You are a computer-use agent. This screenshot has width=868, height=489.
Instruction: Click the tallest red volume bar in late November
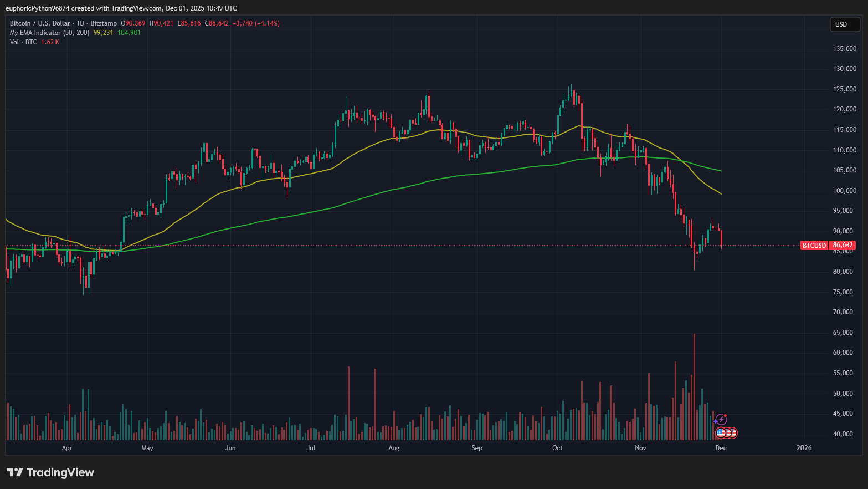click(694, 388)
